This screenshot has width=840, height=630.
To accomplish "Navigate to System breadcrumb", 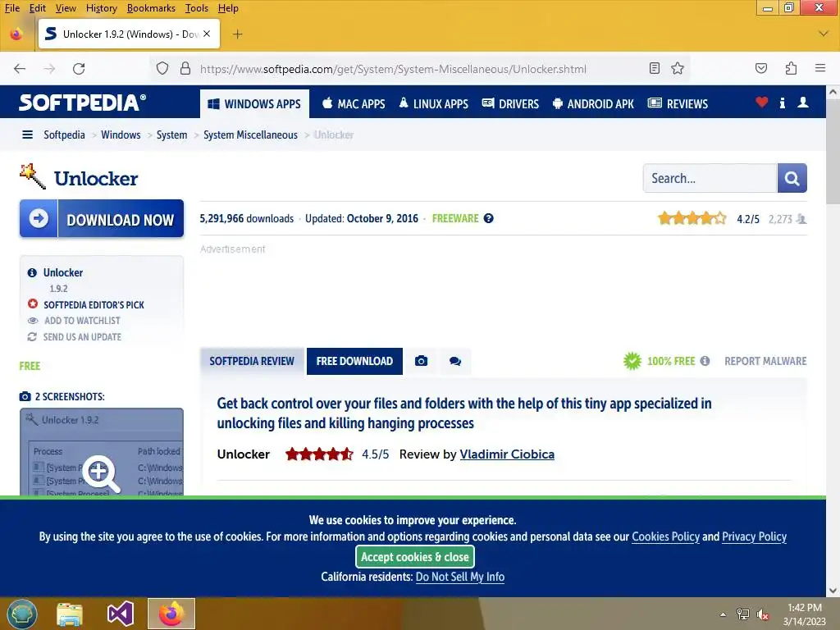I will click(x=171, y=135).
